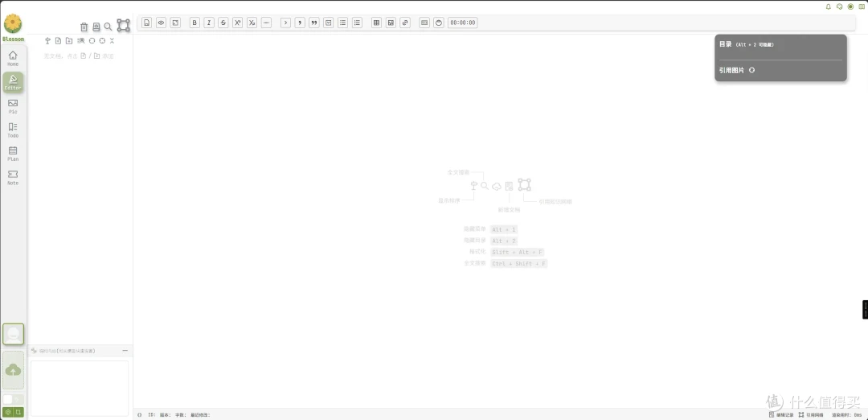Create a new folder in tree toolbar
Screen dimensions: 868x420
[69, 41]
